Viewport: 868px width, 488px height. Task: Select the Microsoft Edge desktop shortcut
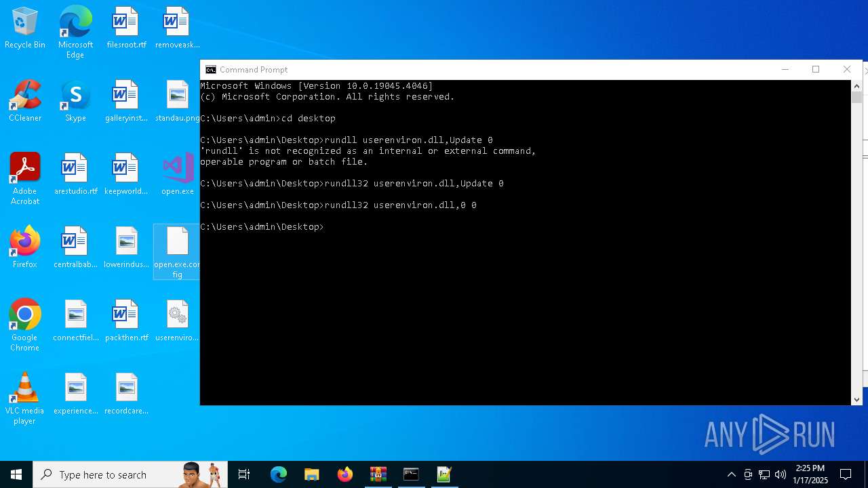[75, 33]
